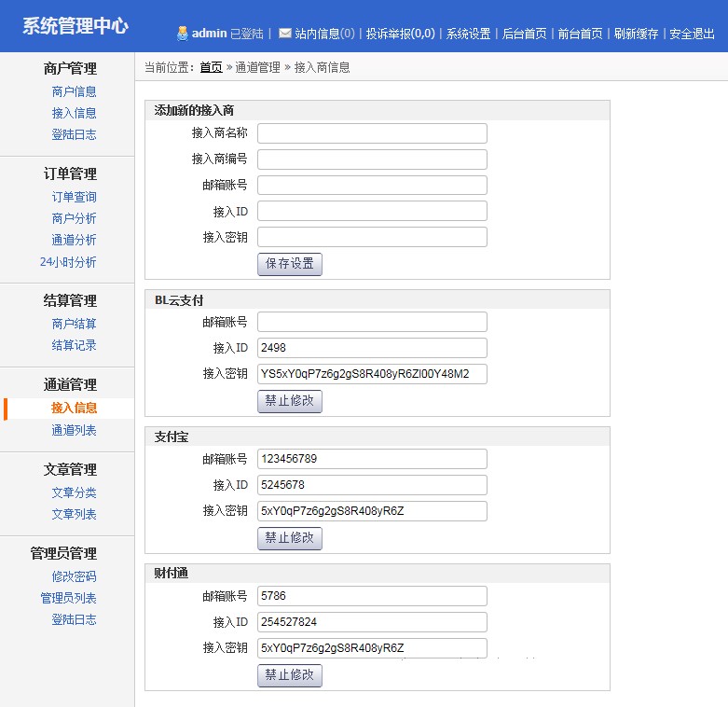Click 禁止修改 button in 支付宝

[290, 538]
